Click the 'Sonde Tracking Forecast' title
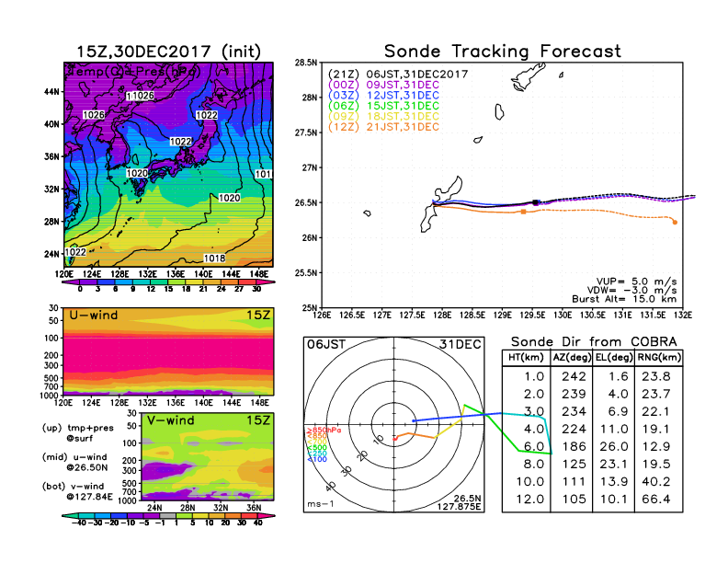 click(503, 52)
